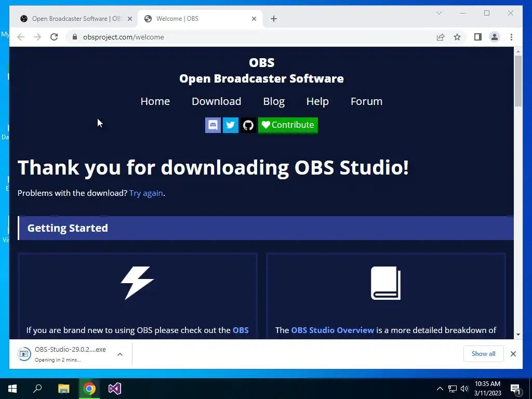Open the Discord icon link

[x=212, y=125]
